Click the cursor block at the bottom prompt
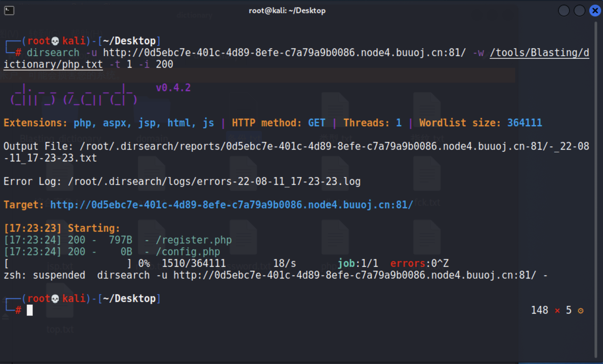 tap(30, 310)
